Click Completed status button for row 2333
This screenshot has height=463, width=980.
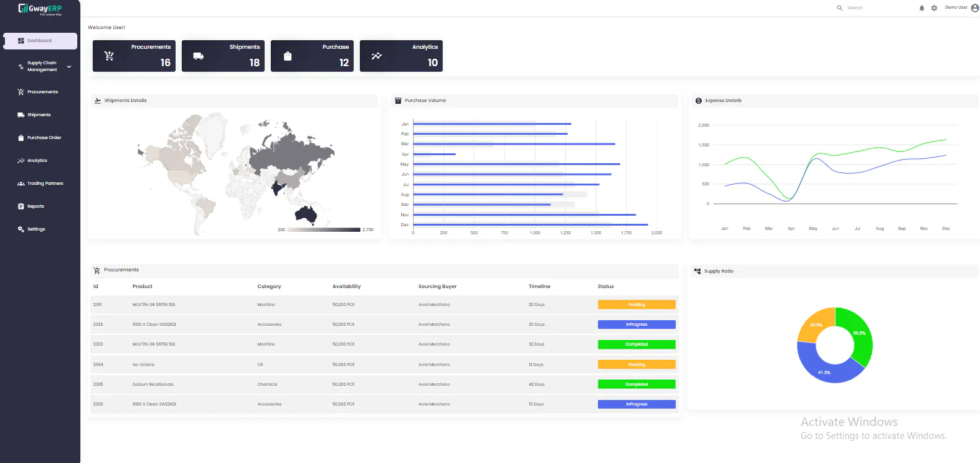(x=636, y=344)
